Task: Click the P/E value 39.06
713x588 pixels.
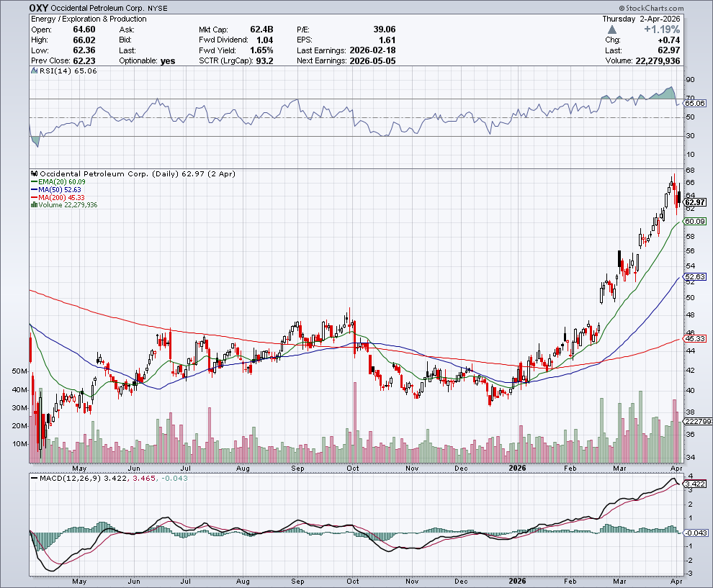Action: [385, 30]
